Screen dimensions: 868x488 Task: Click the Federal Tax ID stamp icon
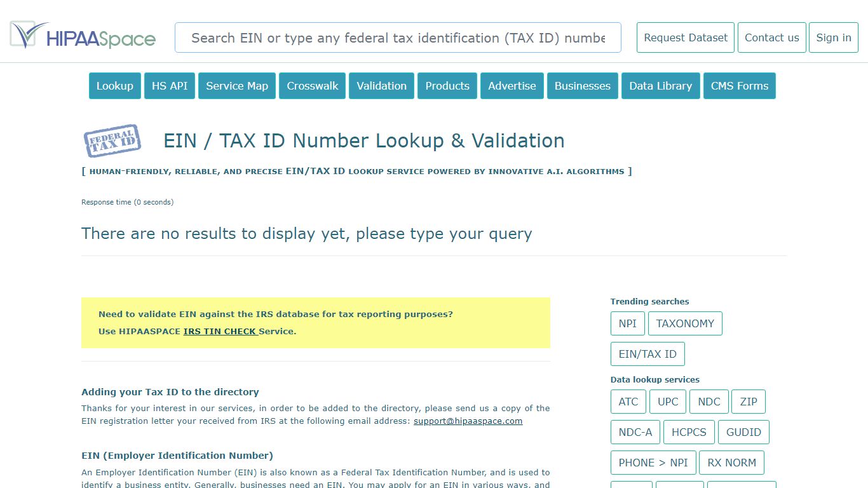(x=112, y=140)
